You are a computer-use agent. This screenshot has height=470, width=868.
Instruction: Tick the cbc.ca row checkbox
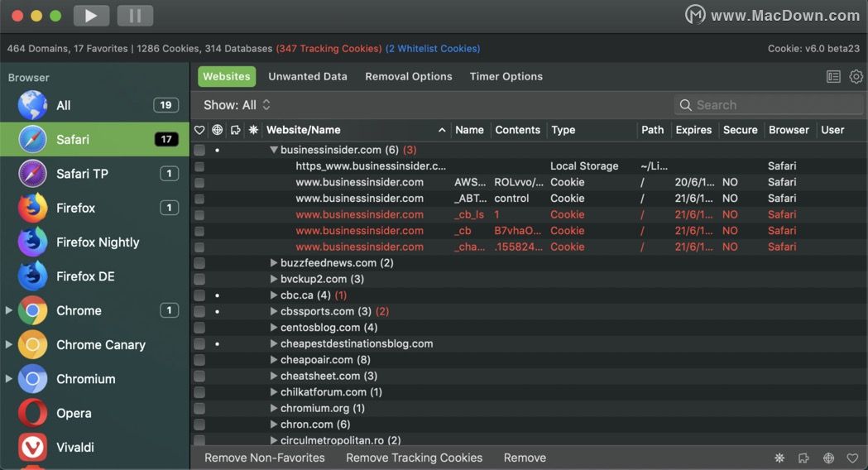(x=199, y=295)
